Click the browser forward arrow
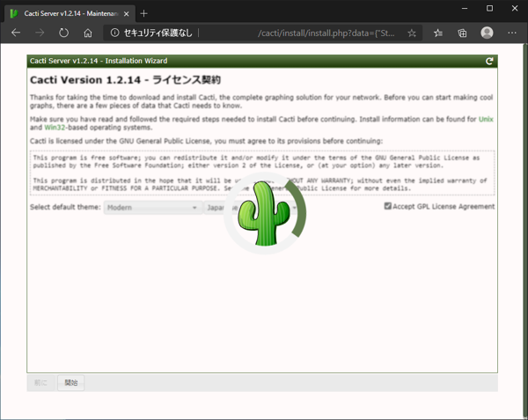Viewport: 528px width, 420px height. 40,33
